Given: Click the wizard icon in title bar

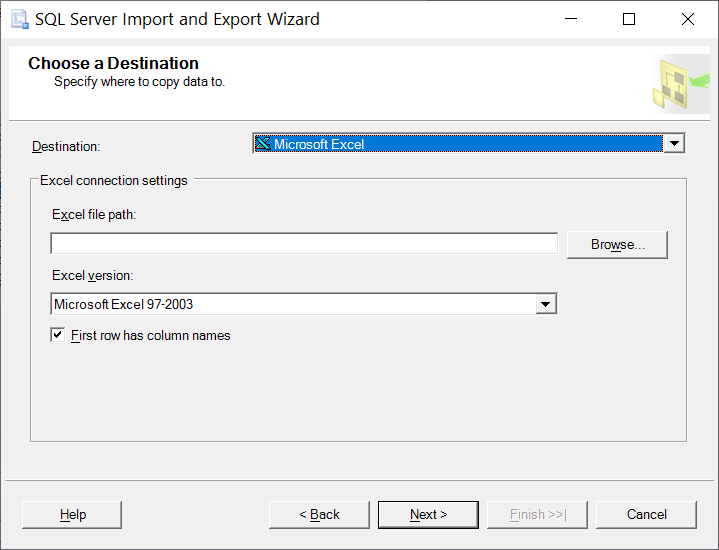Looking at the screenshot, I should tap(20, 19).
